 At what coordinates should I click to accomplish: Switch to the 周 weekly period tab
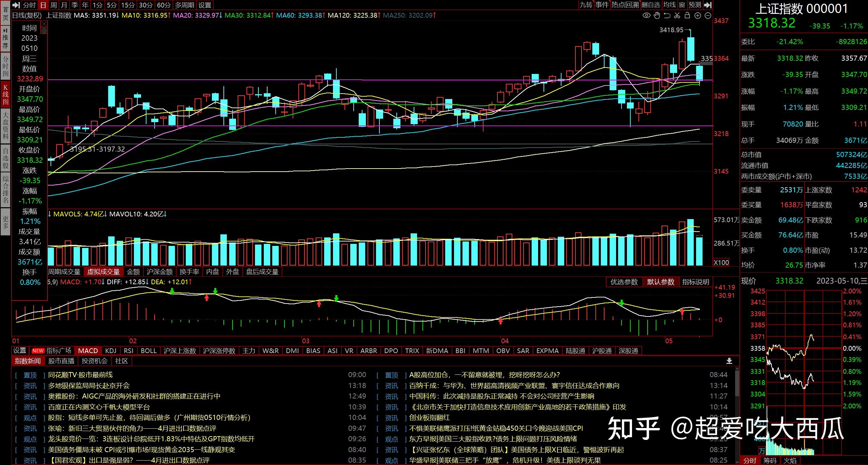click(54, 5)
